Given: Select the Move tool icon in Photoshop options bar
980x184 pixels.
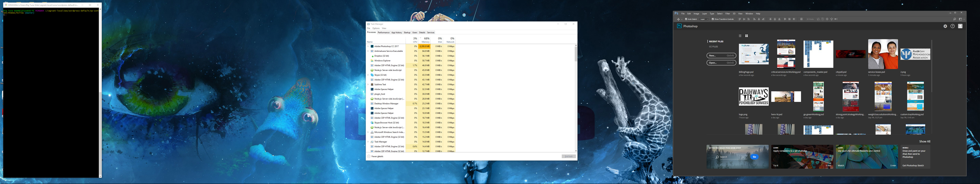Looking at the screenshot, I should click(x=678, y=19).
